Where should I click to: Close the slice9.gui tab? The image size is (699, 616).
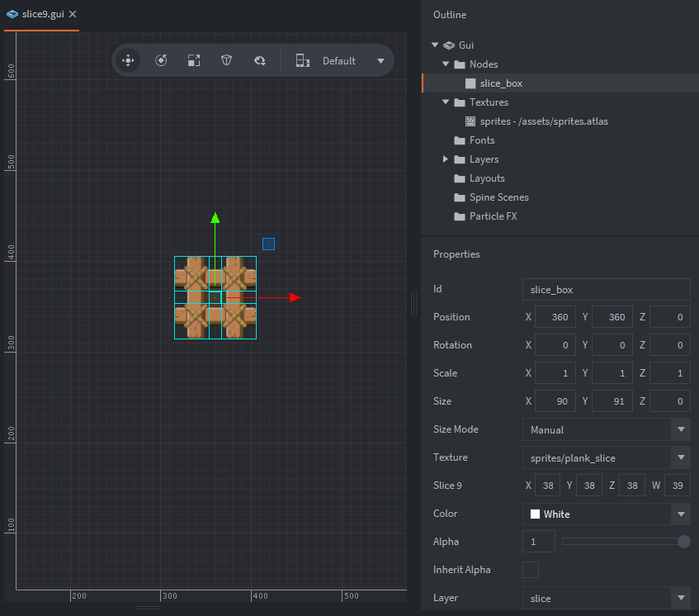(73, 15)
